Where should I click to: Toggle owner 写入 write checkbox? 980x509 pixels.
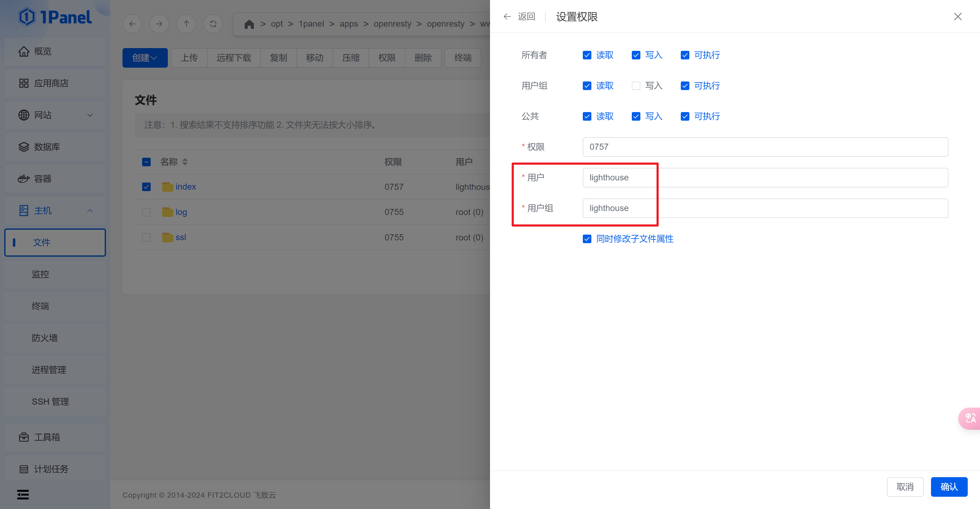click(x=636, y=55)
